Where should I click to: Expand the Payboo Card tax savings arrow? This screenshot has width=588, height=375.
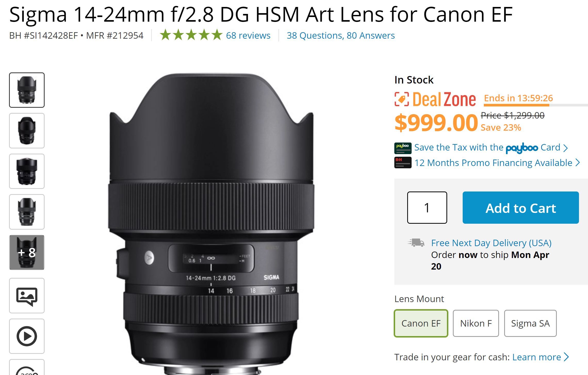coord(566,148)
